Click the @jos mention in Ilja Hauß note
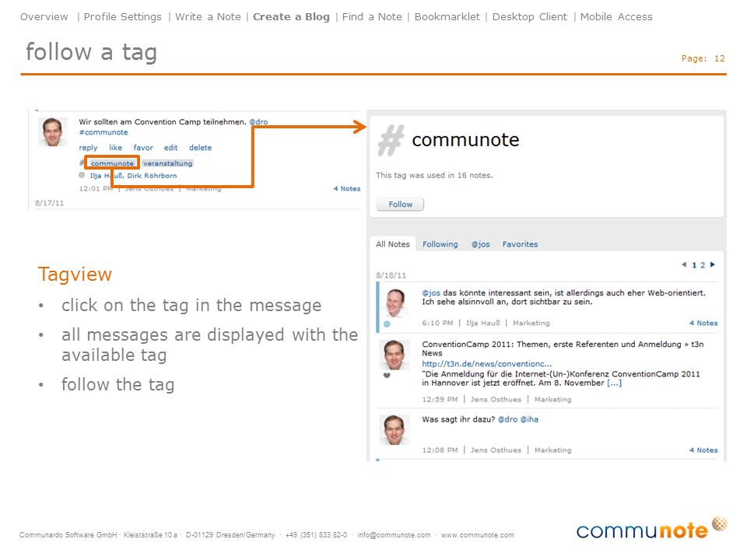Image resolution: width=747 pixels, height=560 pixels. click(x=431, y=293)
